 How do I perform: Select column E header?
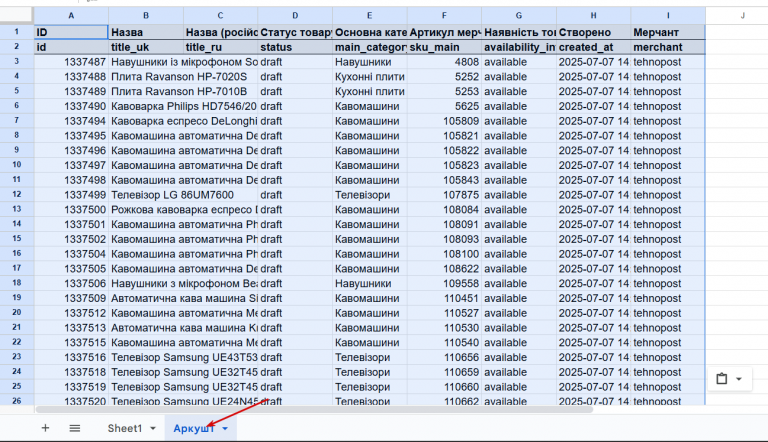pos(370,16)
